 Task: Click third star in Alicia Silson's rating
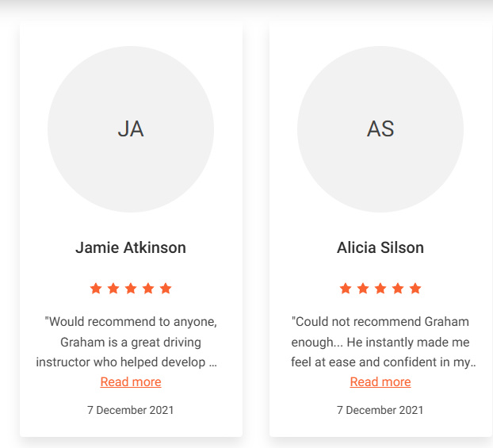tap(380, 289)
